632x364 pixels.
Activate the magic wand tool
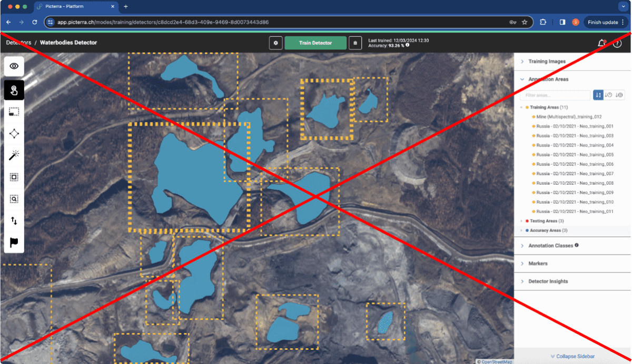[14, 155]
